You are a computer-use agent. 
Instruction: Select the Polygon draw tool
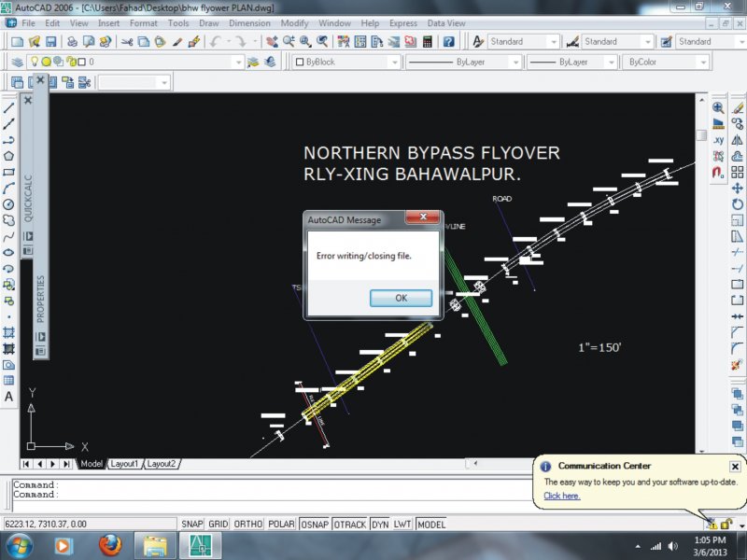(x=8, y=156)
